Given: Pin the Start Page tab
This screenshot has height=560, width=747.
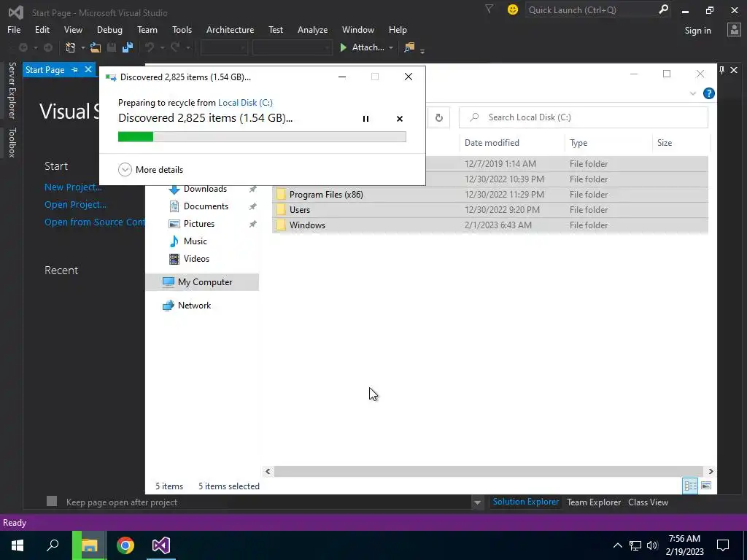Looking at the screenshot, I should point(75,70).
